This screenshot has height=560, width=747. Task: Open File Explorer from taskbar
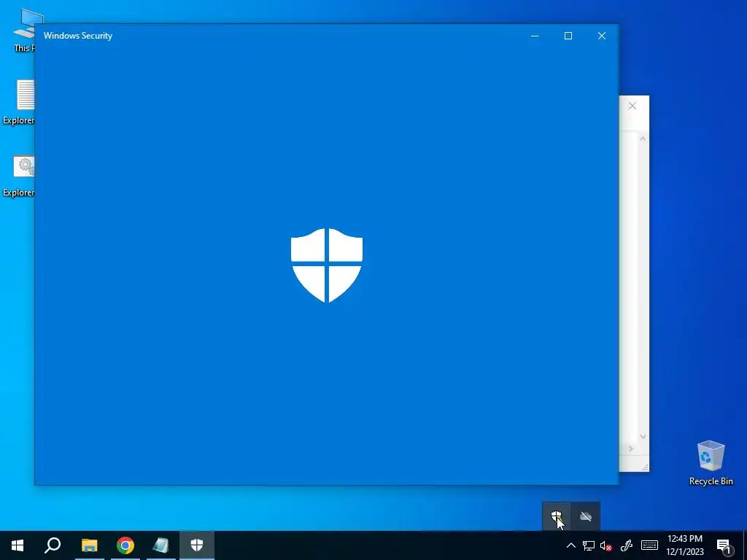click(89, 545)
